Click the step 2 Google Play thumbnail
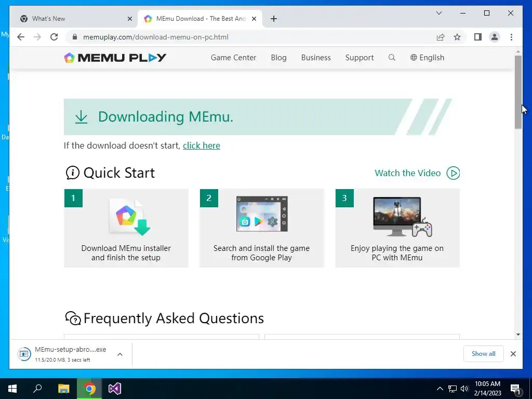 [262, 214]
